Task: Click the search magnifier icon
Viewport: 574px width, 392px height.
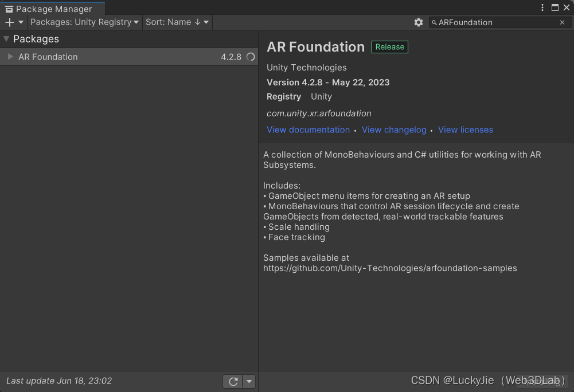Action: (434, 23)
